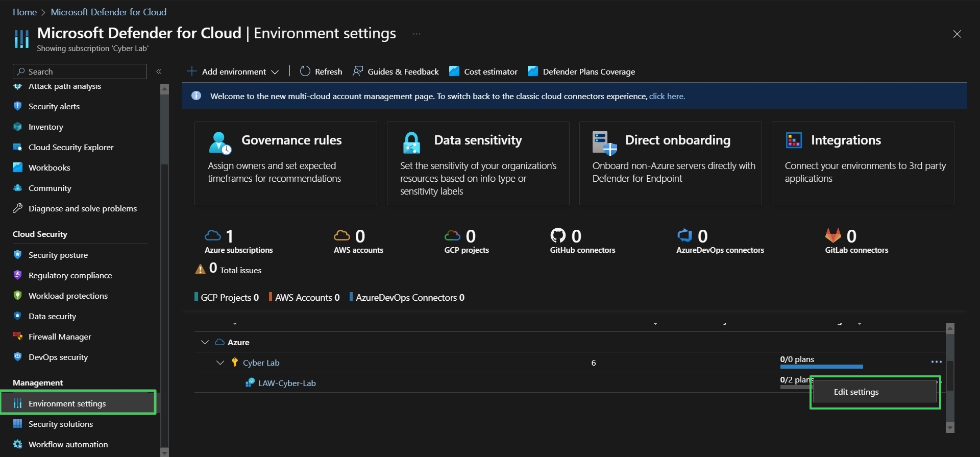Click the Integrations card icon
Screen dimensions: 980x457
pos(794,140)
